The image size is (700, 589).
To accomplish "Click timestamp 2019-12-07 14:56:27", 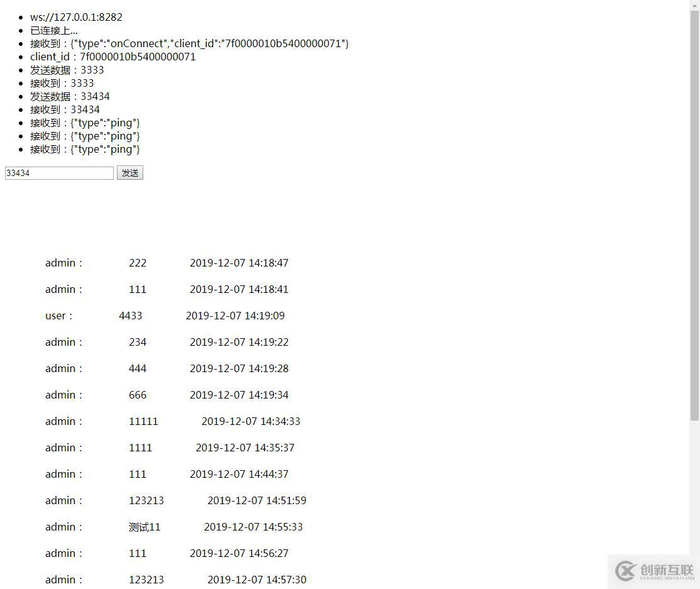I will tap(239, 553).
